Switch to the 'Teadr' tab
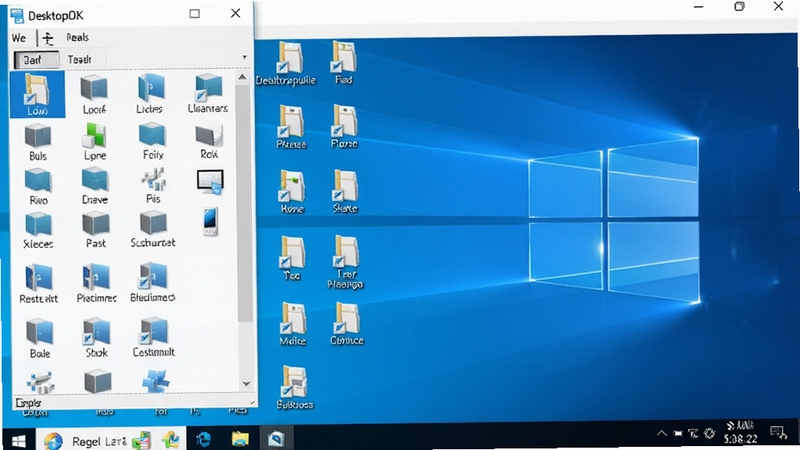800x450 pixels. click(80, 60)
